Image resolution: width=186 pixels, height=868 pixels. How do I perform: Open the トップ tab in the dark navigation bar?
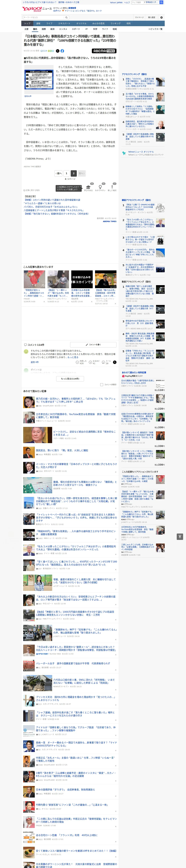[27, 24]
